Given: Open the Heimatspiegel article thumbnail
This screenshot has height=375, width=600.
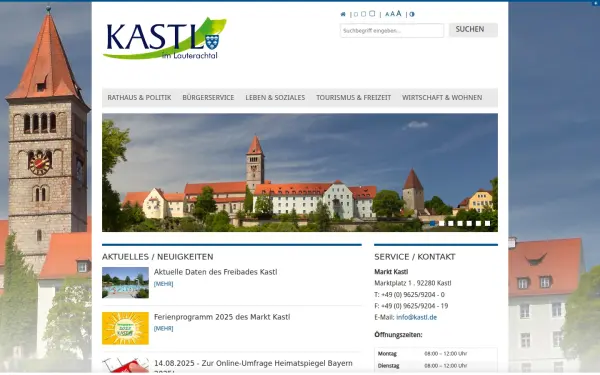Looking at the screenshot, I should (x=125, y=365).
